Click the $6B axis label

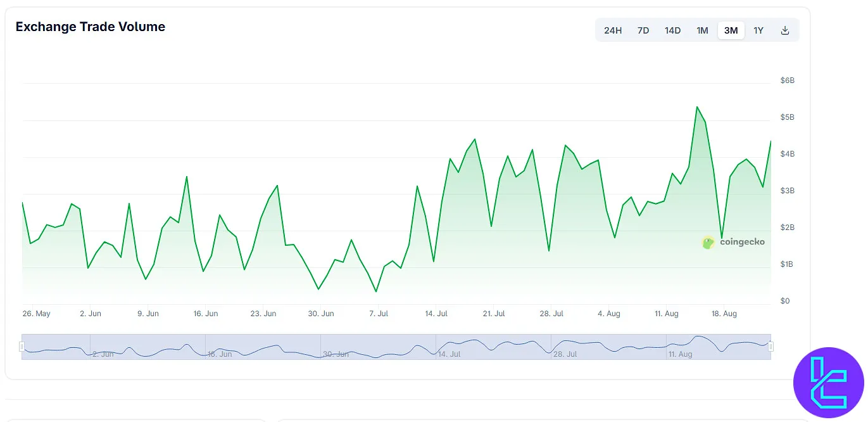(787, 80)
